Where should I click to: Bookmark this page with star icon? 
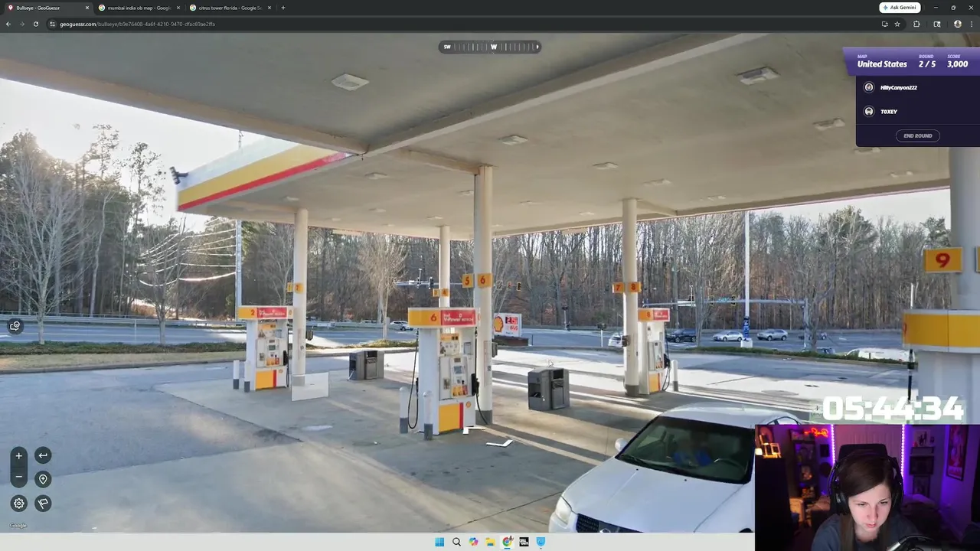tap(897, 24)
